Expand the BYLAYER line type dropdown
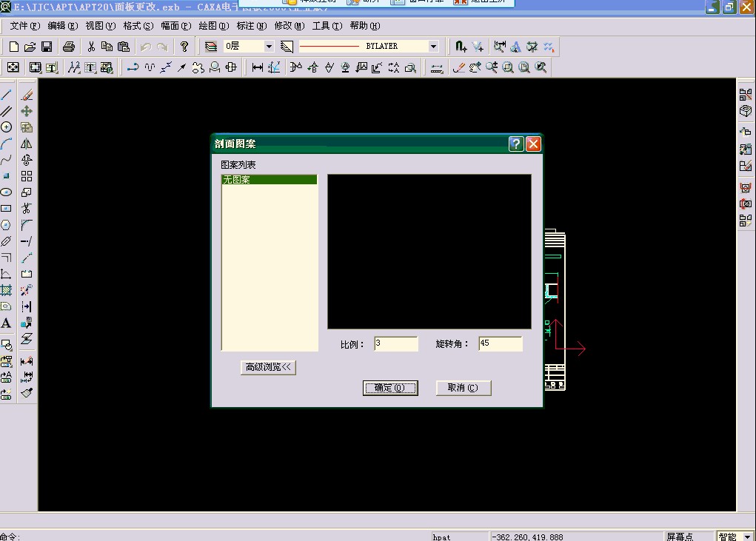 click(433, 47)
